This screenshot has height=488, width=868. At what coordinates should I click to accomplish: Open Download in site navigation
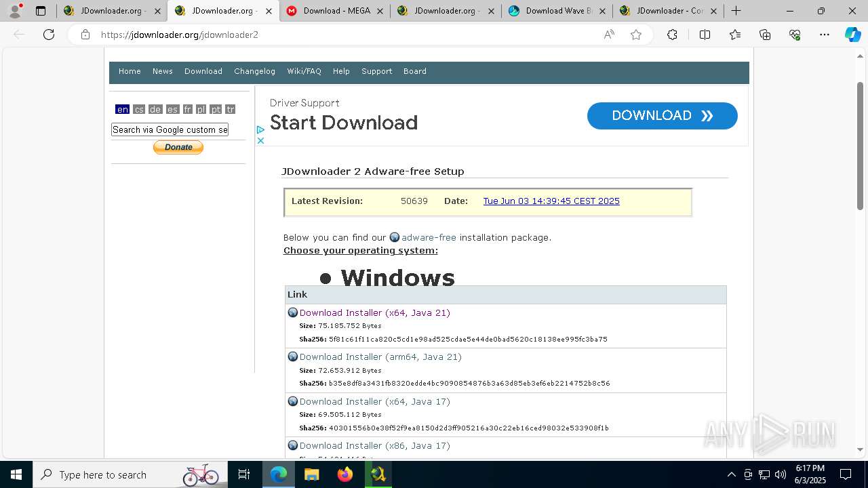[x=203, y=71]
